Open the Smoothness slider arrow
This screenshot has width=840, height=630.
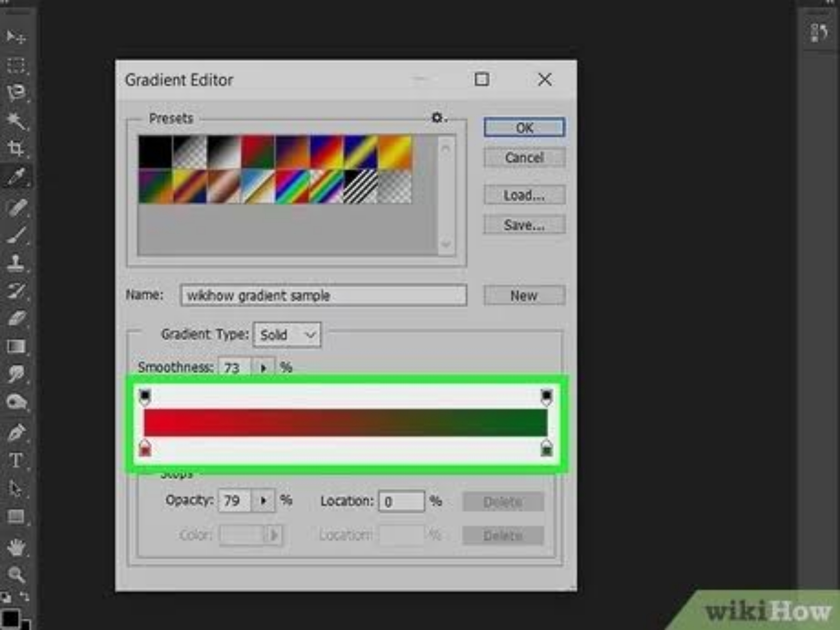point(263,368)
